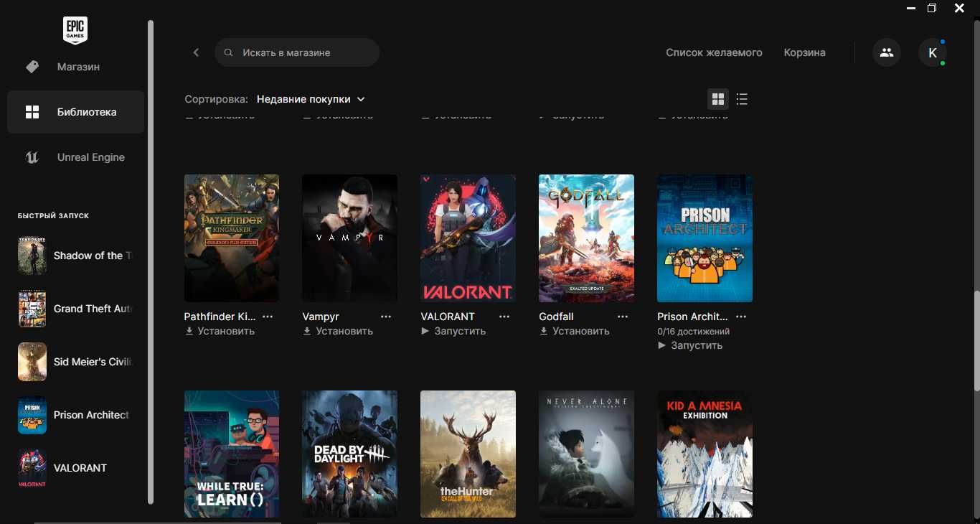This screenshot has width=980, height=524.
Task: Focus the Искать в магазине search field
Action: [x=297, y=52]
